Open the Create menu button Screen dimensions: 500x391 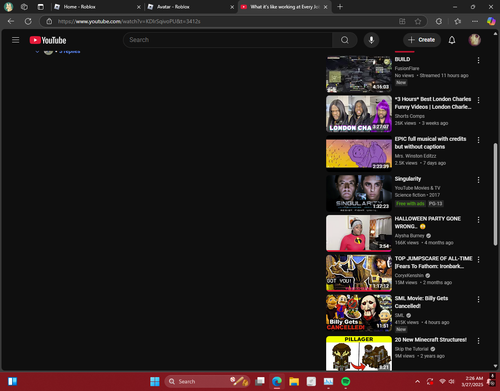pos(422,40)
